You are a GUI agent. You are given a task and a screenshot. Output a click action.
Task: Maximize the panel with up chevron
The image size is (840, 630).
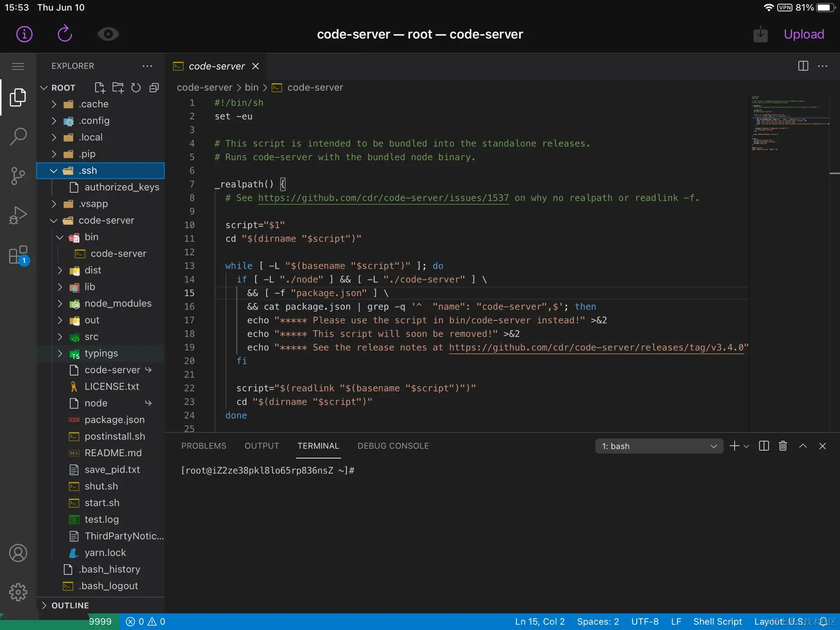[x=803, y=446]
